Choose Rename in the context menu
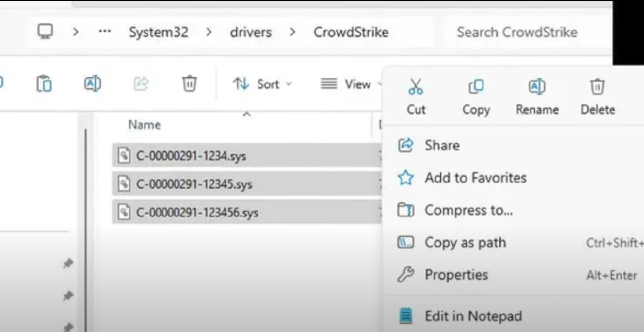The height and width of the screenshot is (332, 644). [537, 97]
